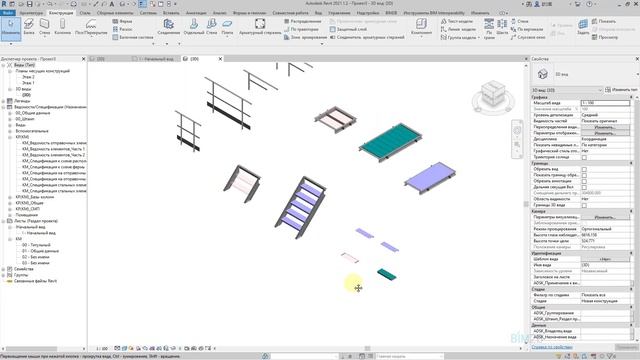Click the view scale 1:100 on view bar
Screen dimensions: 640x360
102,349
